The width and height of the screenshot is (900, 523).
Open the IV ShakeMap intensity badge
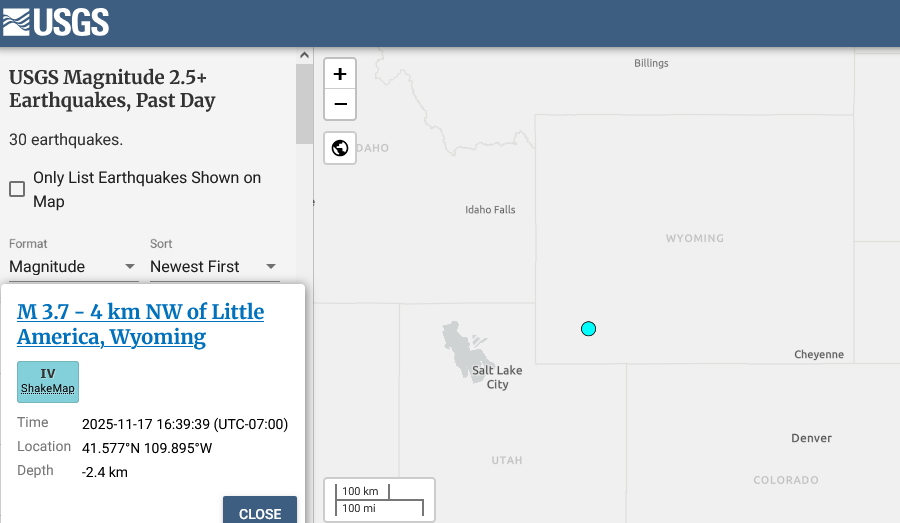(x=48, y=381)
